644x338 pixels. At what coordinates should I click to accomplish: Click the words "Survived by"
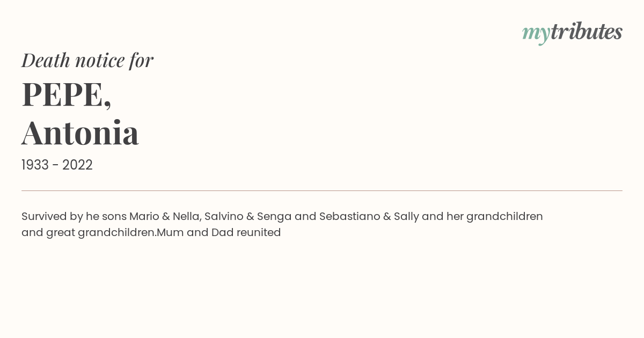point(52,217)
